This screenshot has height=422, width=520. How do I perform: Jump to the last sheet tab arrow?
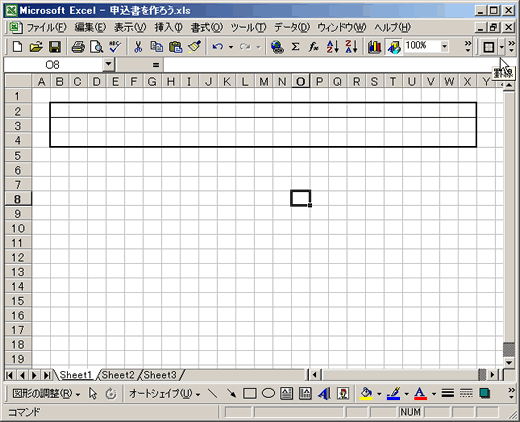coord(47,375)
